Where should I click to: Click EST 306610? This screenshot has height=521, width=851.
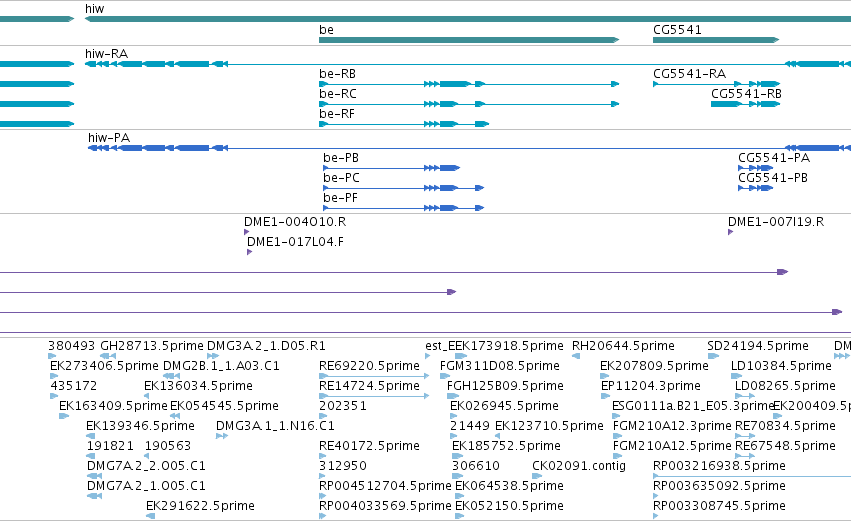[456, 476]
